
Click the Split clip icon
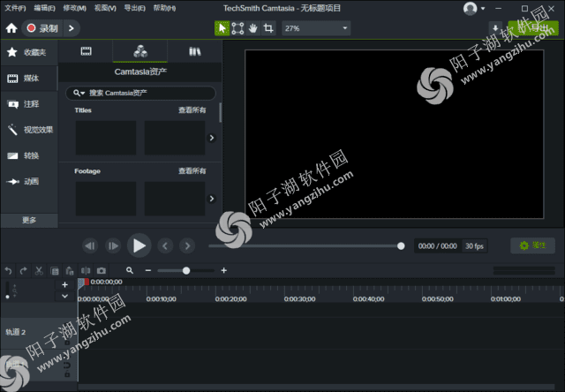click(86, 270)
